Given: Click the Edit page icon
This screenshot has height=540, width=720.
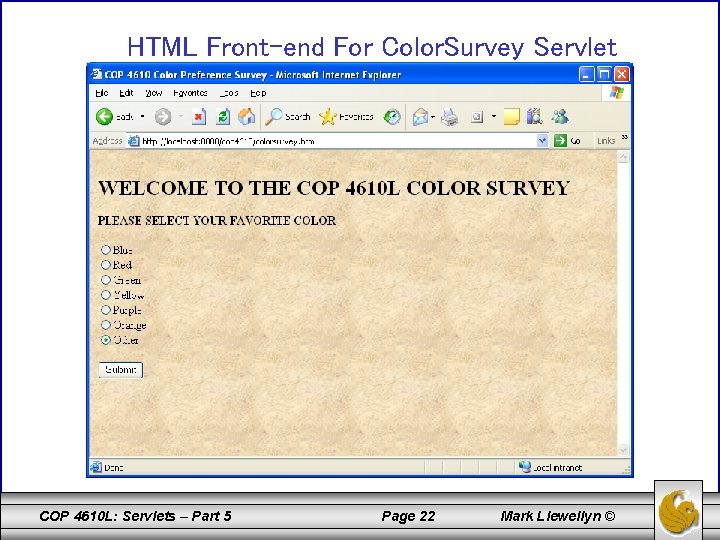Looking at the screenshot, I should tap(477, 117).
